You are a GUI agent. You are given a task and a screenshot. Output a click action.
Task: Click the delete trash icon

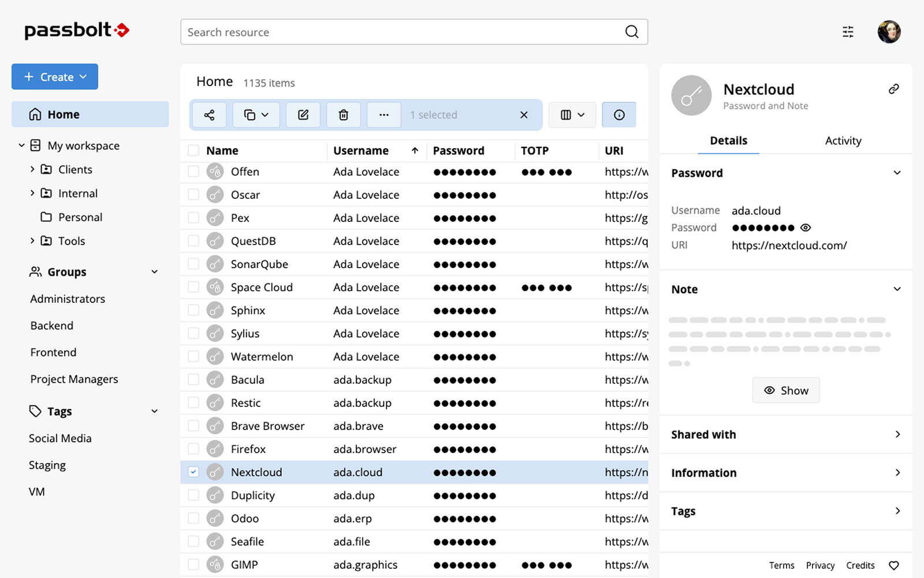[344, 114]
